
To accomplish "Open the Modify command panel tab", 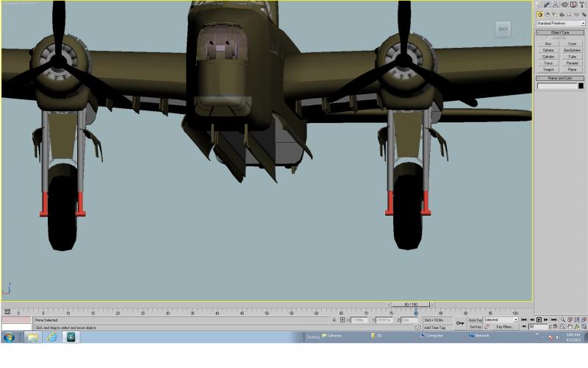I will tap(547, 4).
